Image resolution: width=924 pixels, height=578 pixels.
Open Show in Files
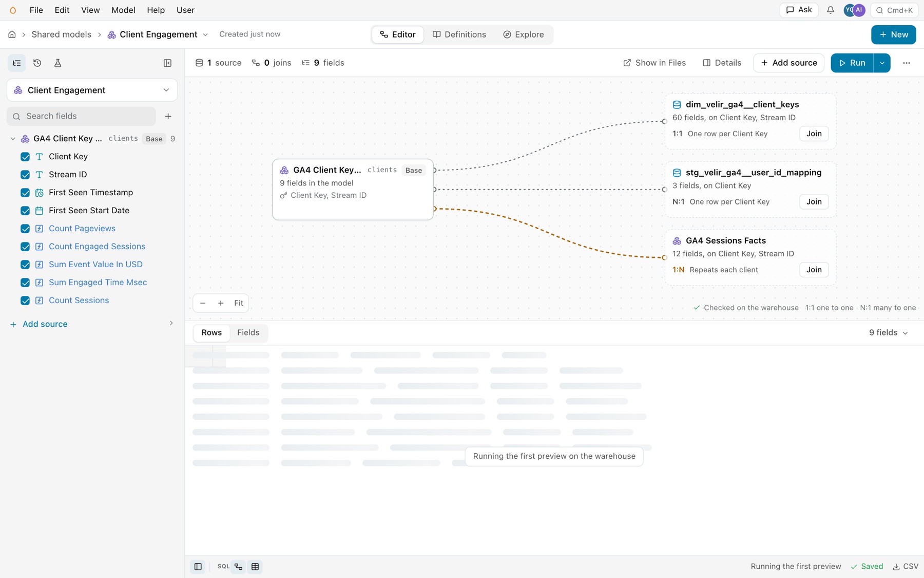[654, 63]
